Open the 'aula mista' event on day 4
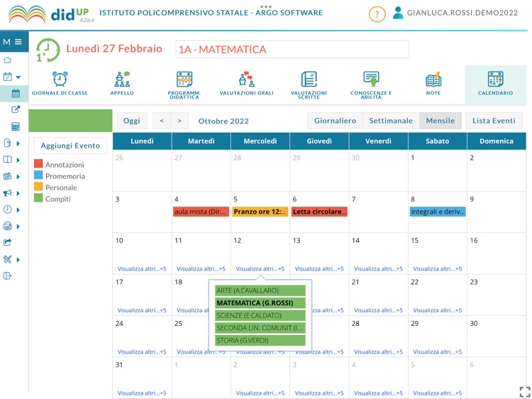Viewport: 532px width, 399px height. pyautogui.click(x=201, y=212)
